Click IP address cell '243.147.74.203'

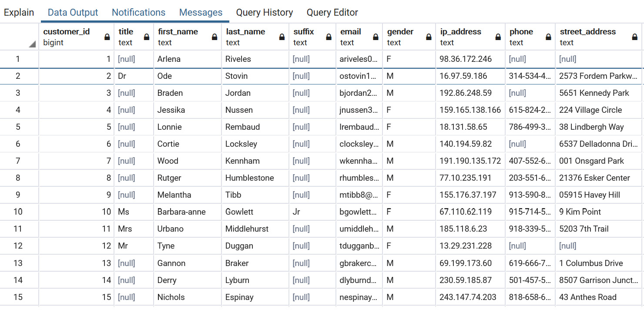click(470, 297)
